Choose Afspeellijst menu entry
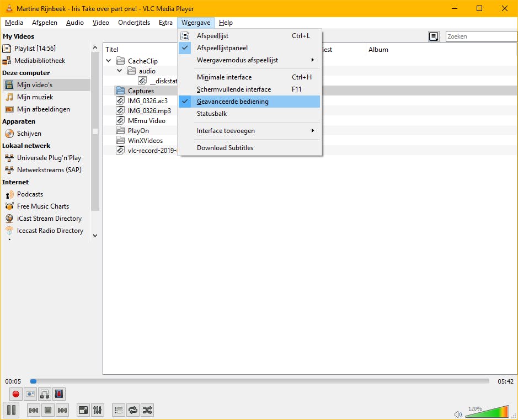Screen dimensions: 518x420 coord(249,36)
